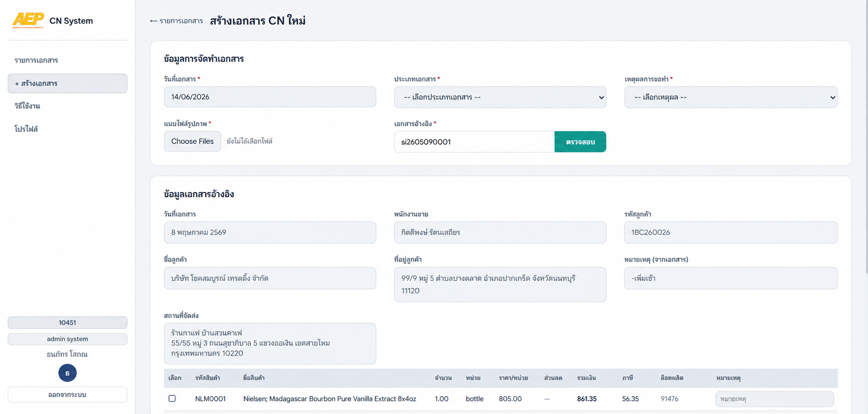This screenshot has height=414, width=868.
Task: Open โปรไฟล์ in the sidebar
Action: tap(26, 129)
